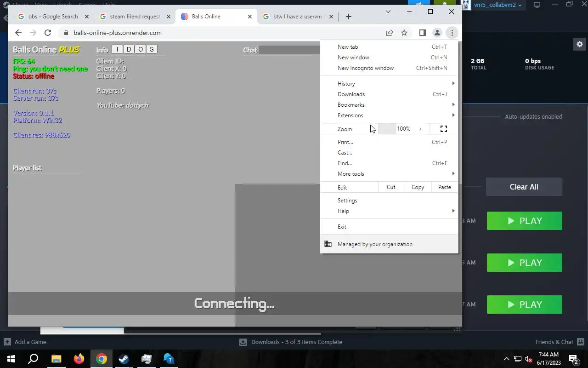Screen dimensions: 588x368
Task: Choose Exit from the Chrome menu
Action: [x=389, y=226]
